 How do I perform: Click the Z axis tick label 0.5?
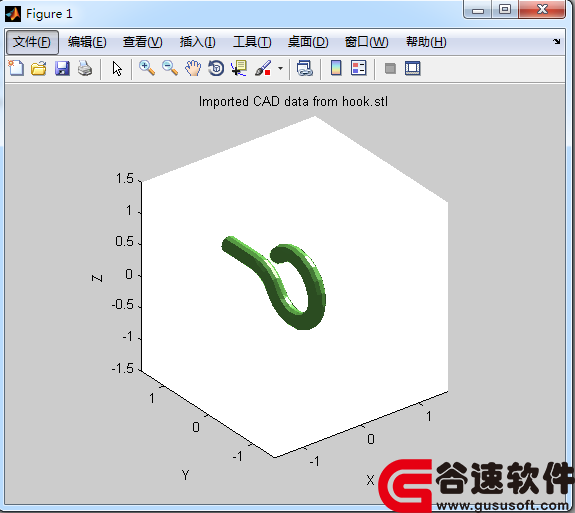pos(124,242)
